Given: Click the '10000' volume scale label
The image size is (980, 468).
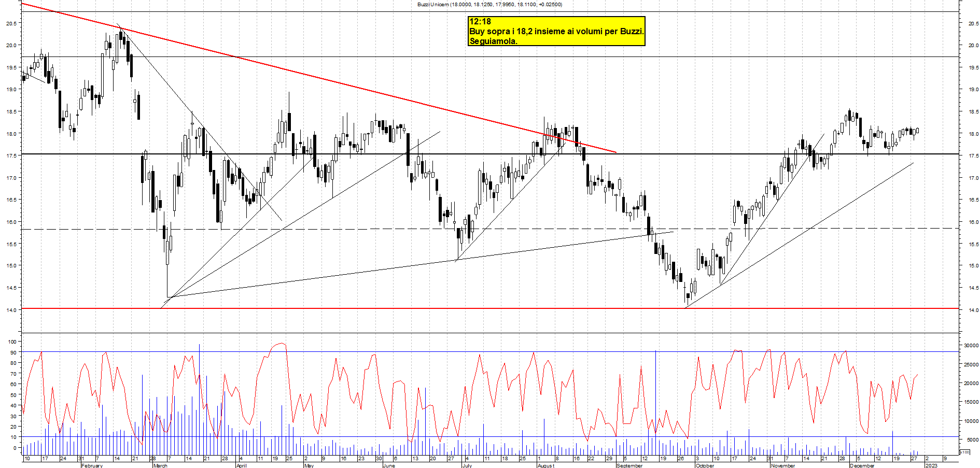Looking at the screenshot, I should [x=971, y=421].
